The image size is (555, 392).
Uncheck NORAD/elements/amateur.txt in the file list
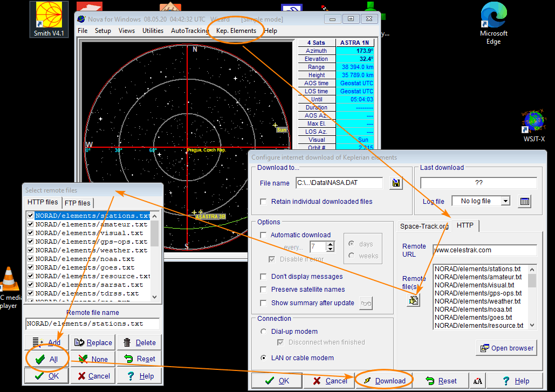(x=31, y=224)
